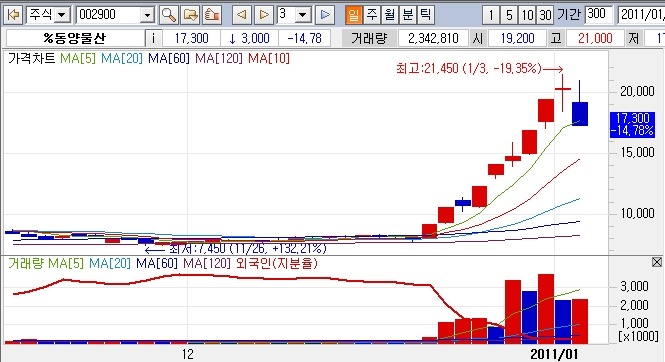Click the 20,000 price axis label
The image size is (665, 362).
click(637, 91)
